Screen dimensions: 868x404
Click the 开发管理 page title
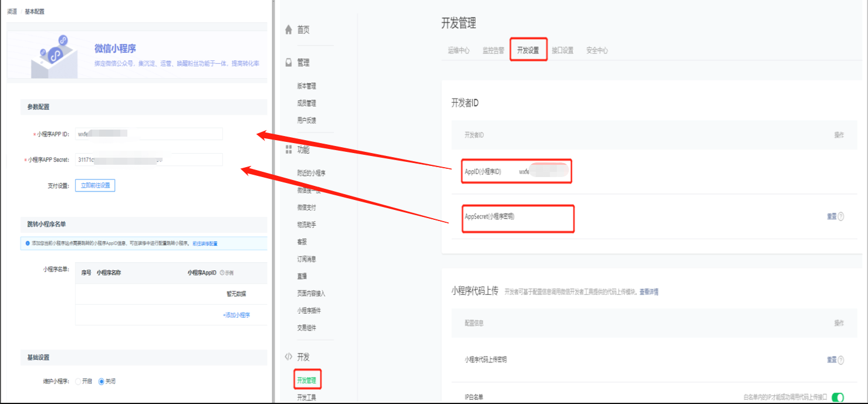[458, 23]
